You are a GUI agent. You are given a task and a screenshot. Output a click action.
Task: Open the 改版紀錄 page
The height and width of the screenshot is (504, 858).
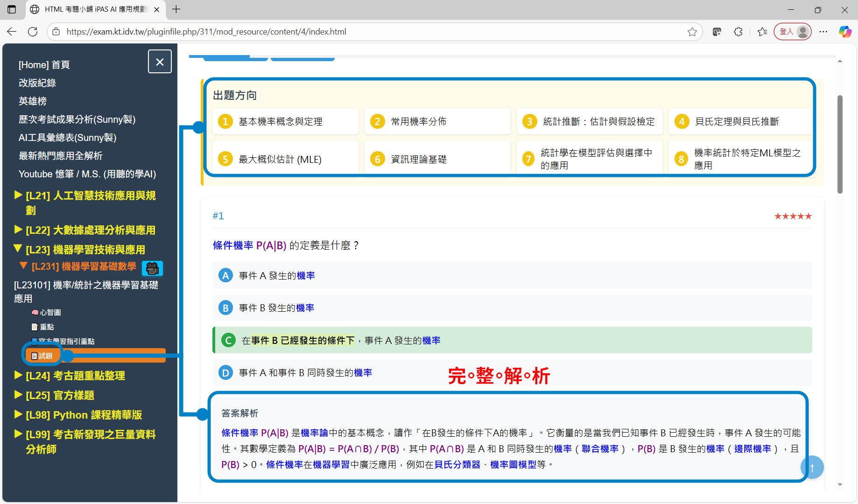37,83
